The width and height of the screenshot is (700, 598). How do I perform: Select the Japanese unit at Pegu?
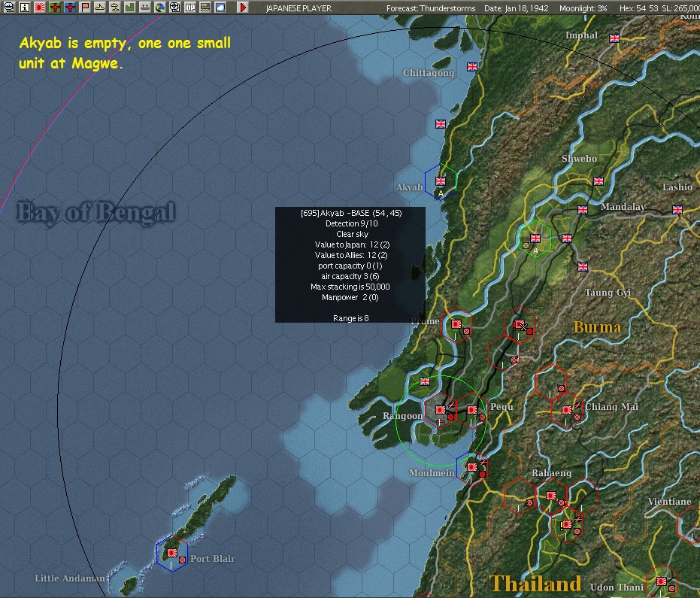click(472, 409)
